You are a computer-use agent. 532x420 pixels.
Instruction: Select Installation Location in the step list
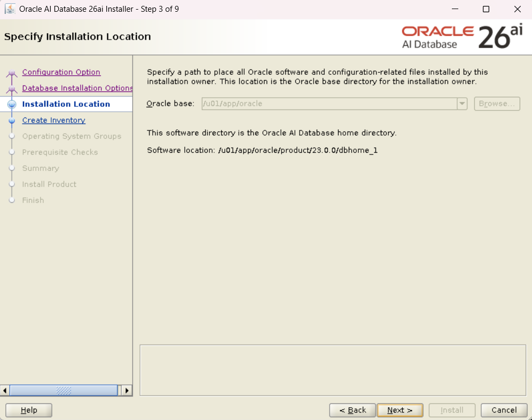[66, 104]
